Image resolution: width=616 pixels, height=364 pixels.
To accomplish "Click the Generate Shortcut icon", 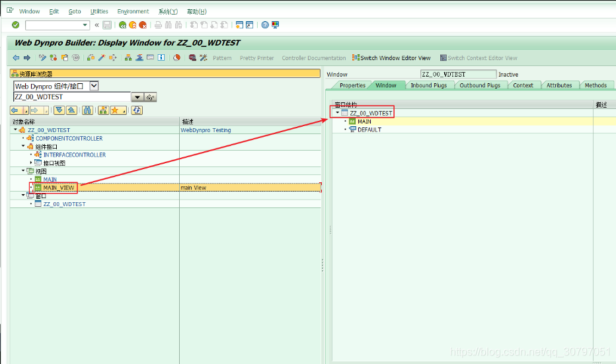I will point(249,25).
